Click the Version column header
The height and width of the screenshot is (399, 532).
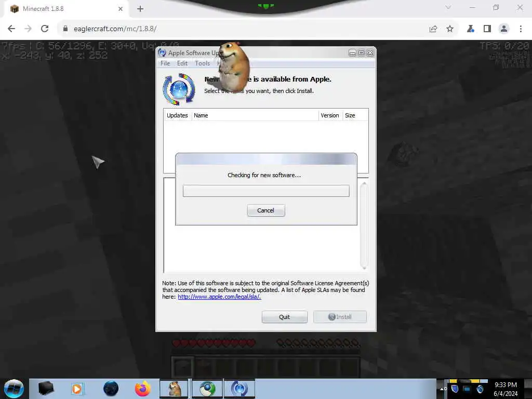pos(330,115)
